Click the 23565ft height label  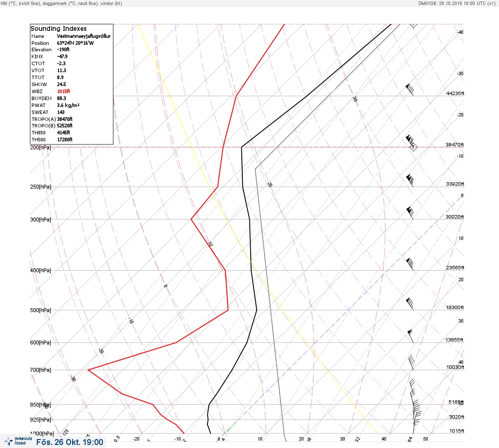(x=455, y=268)
